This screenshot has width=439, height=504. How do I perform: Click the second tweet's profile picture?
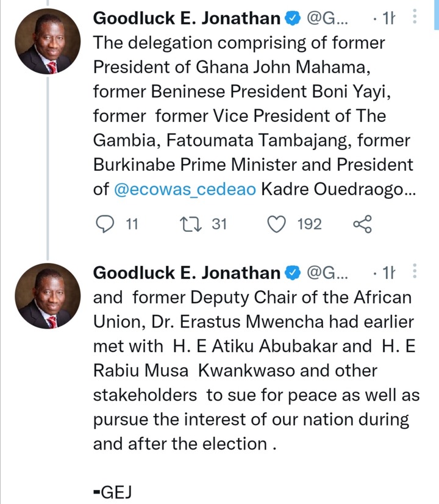click(48, 296)
